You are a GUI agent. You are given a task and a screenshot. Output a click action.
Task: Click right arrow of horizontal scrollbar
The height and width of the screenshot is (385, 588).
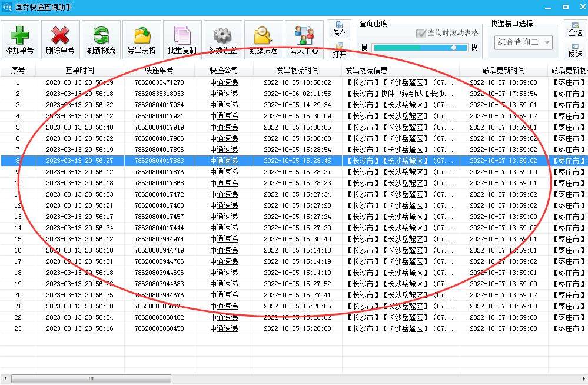click(x=583, y=379)
